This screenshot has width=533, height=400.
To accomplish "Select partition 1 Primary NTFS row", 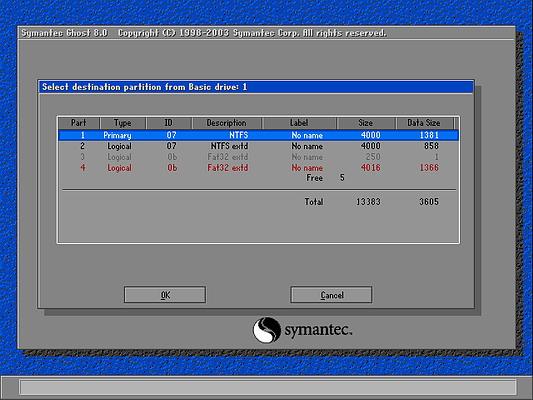I will (x=258, y=135).
